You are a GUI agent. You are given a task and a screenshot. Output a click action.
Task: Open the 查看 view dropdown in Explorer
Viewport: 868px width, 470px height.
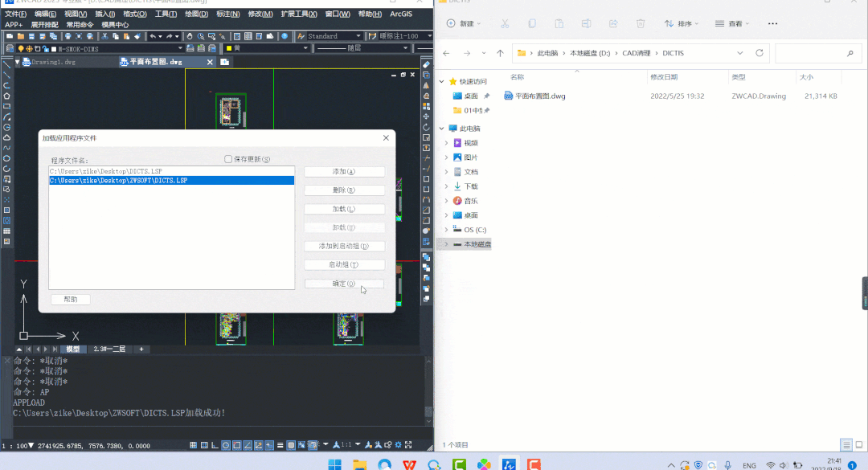(732, 23)
